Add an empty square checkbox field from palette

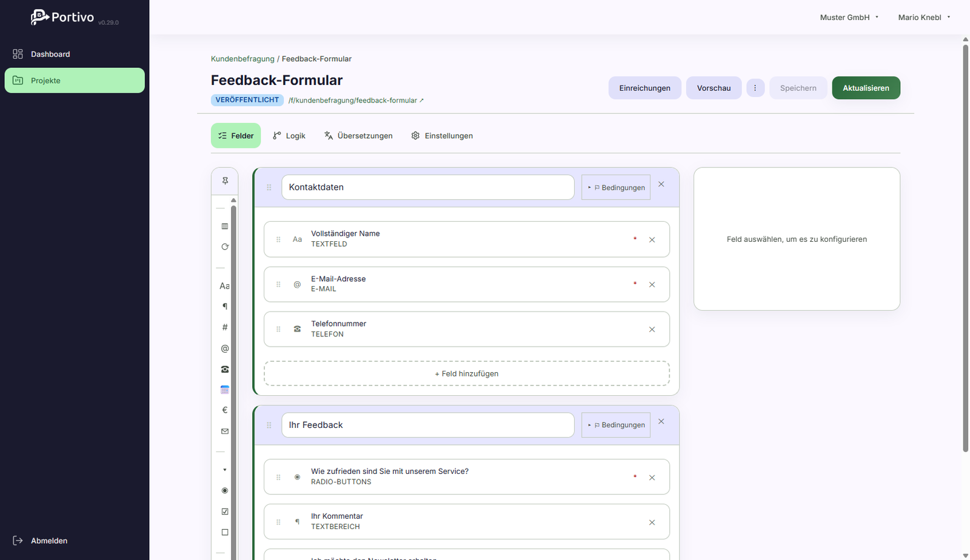tap(225, 532)
